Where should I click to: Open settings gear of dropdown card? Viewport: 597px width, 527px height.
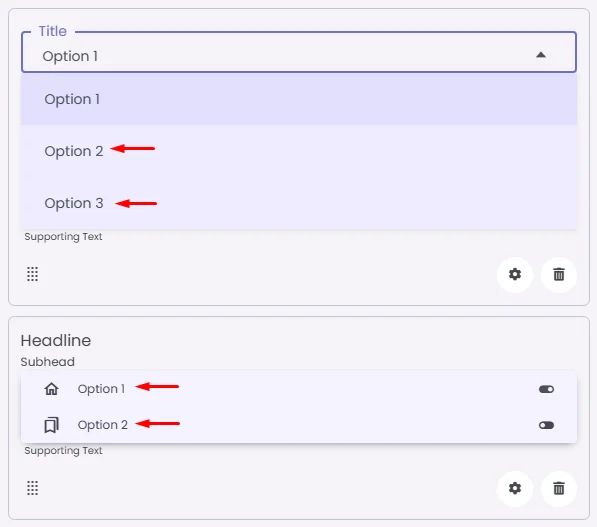[x=515, y=274]
